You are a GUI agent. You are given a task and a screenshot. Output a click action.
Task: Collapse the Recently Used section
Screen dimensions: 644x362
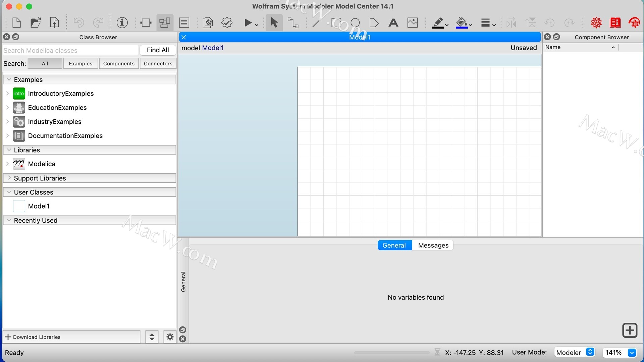pyautogui.click(x=9, y=220)
